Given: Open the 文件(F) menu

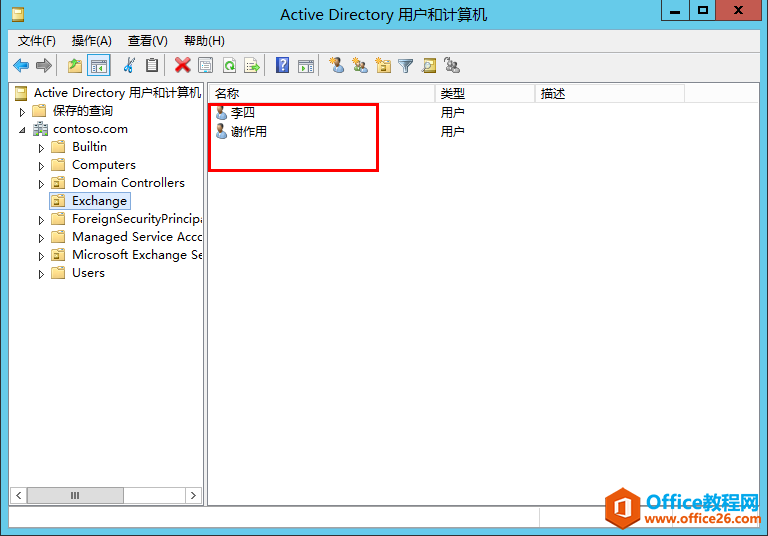Looking at the screenshot, I should click(37, 41).
